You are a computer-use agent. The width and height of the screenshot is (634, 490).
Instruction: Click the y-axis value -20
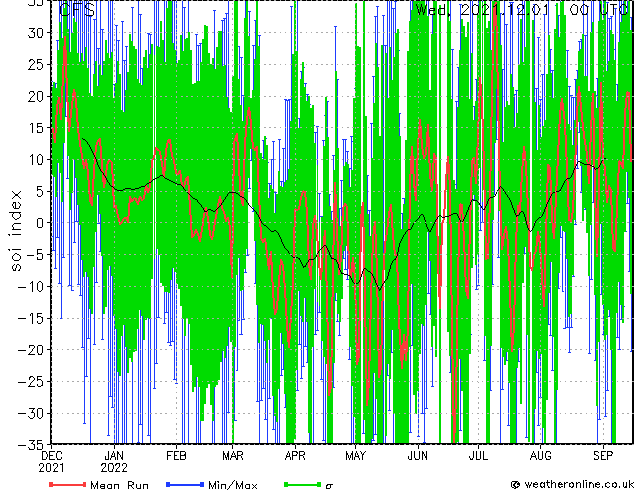click(32, 350)
